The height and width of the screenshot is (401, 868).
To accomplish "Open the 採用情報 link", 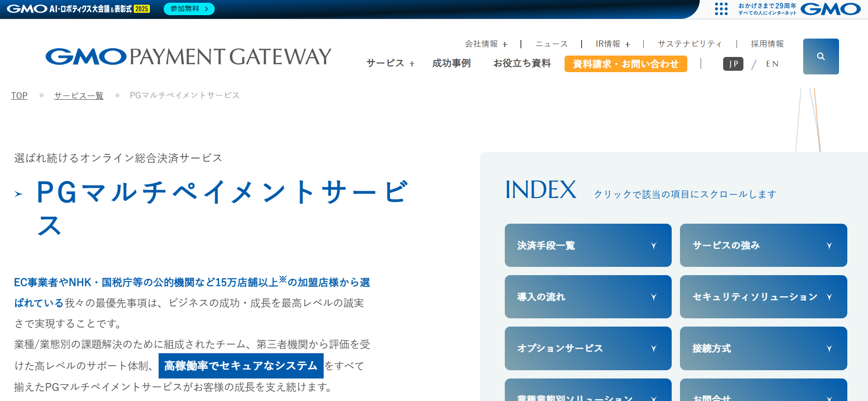I will (767, 44).
